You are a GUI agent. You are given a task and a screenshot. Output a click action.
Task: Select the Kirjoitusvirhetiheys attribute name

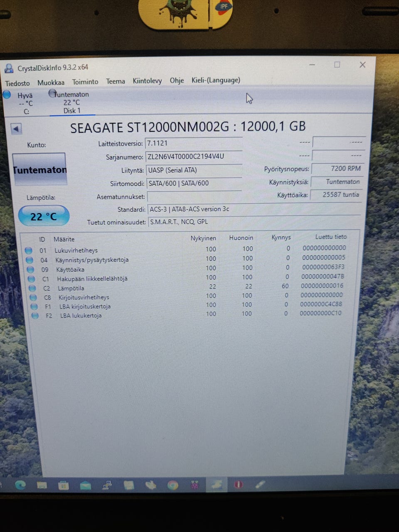(x=84, y=297)
